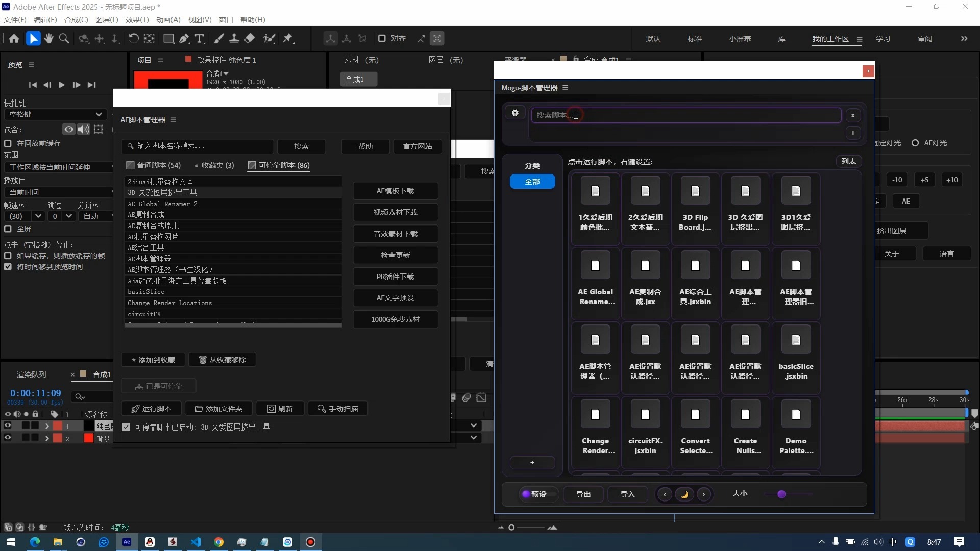
Task: Toggle dark mode moon button
Action: click(x=684, y=494)
